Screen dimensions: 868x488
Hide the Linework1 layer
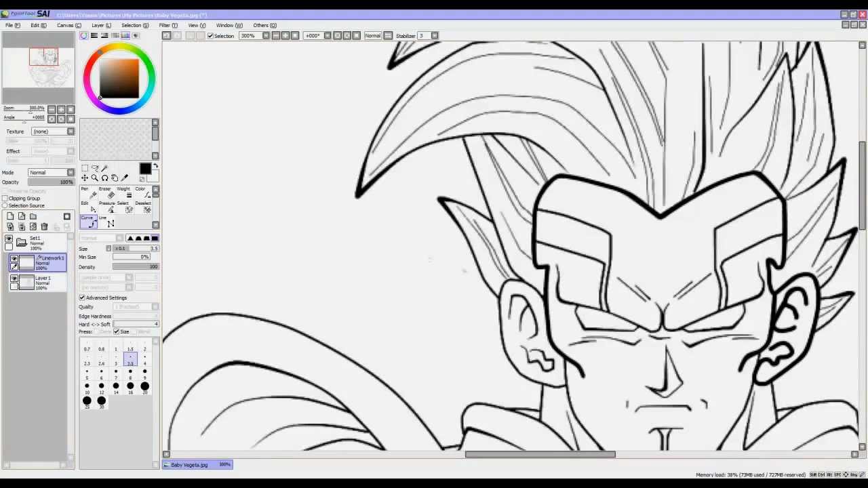pos(14,258)
